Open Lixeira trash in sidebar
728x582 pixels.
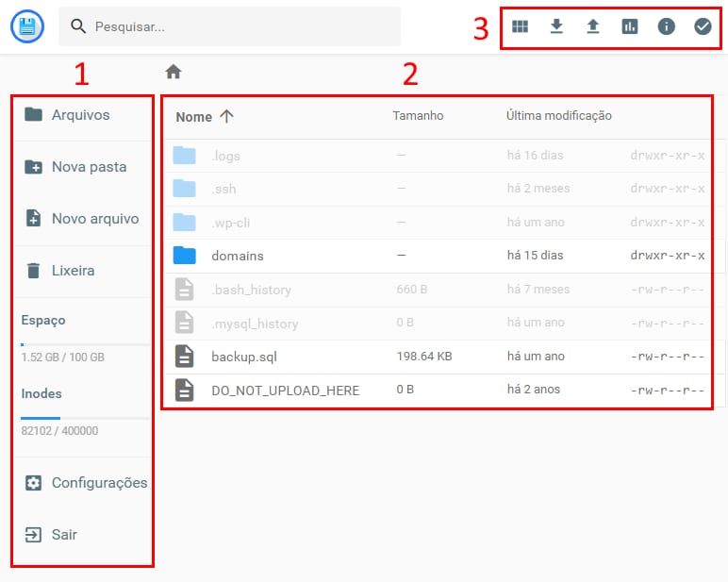(73, 271)
